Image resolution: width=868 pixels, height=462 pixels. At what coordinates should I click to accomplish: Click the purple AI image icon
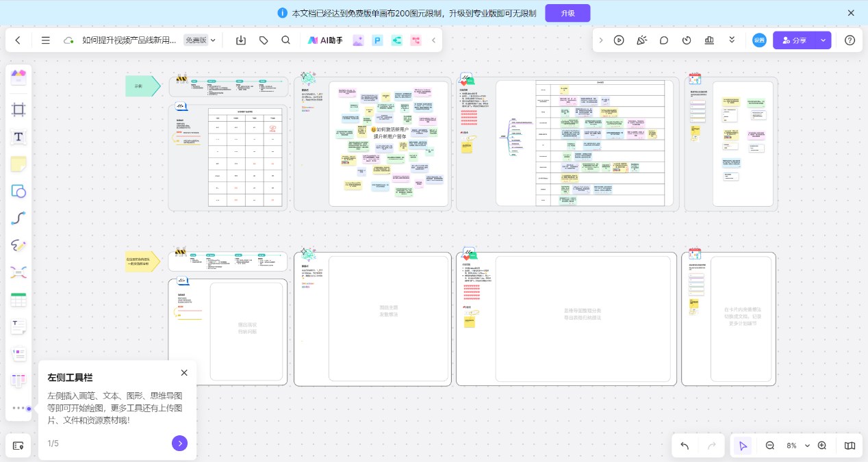tap(358, 40)
